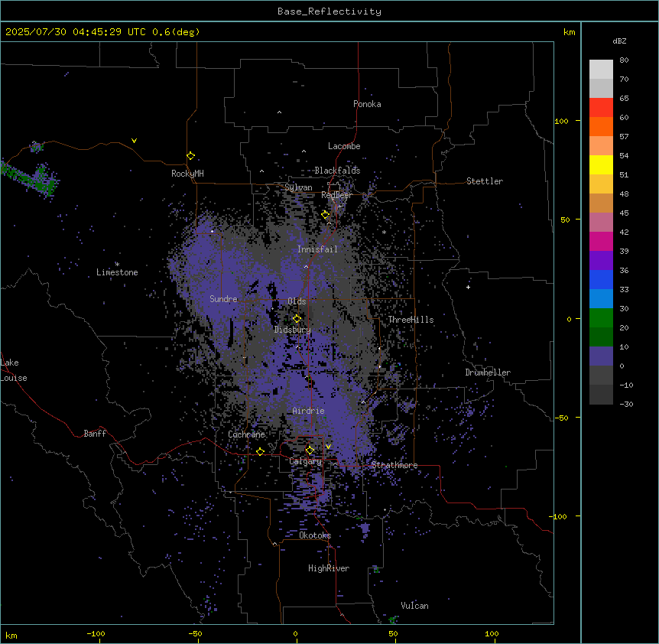The width and height of the screenshot is (659, 644).
Task: Click the dBZ legend heading
Action: coord(619,41)
